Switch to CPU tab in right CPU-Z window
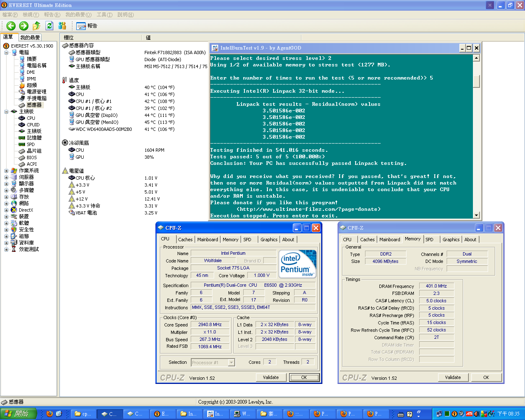The image size is (525, 420). (x=347, y=240)
